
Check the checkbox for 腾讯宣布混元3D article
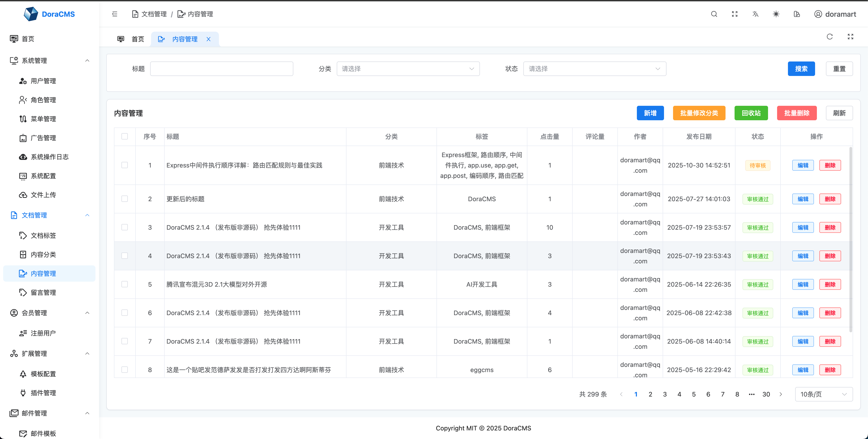[x=125, y=284]
